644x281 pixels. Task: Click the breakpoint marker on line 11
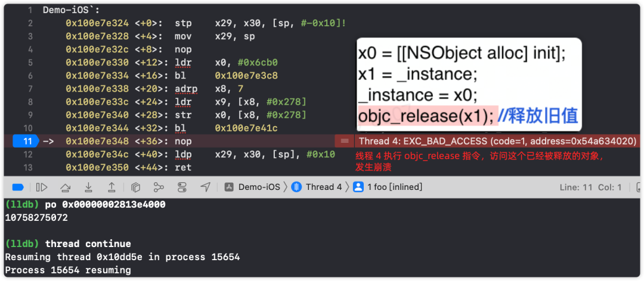(26, 141)
